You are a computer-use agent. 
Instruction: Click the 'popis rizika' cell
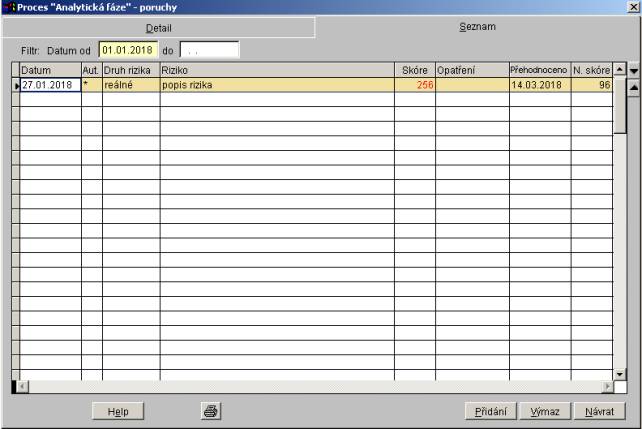[276, 85]
